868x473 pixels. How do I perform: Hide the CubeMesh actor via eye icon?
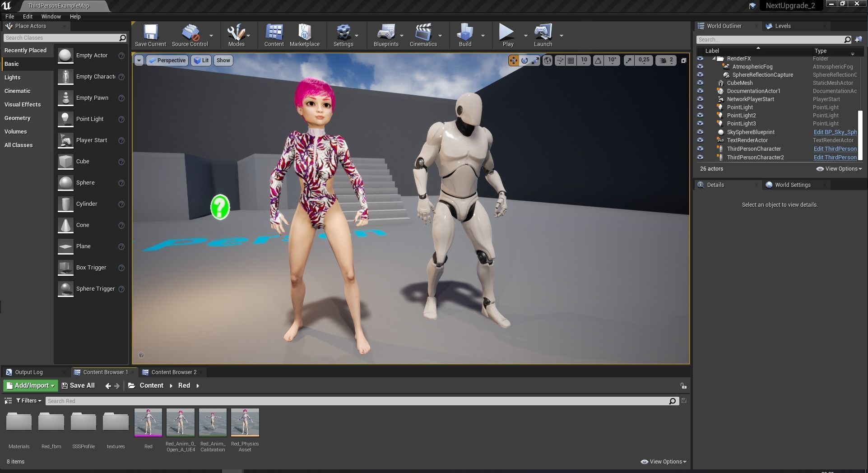pyautogui.click(x=700, y=83)
